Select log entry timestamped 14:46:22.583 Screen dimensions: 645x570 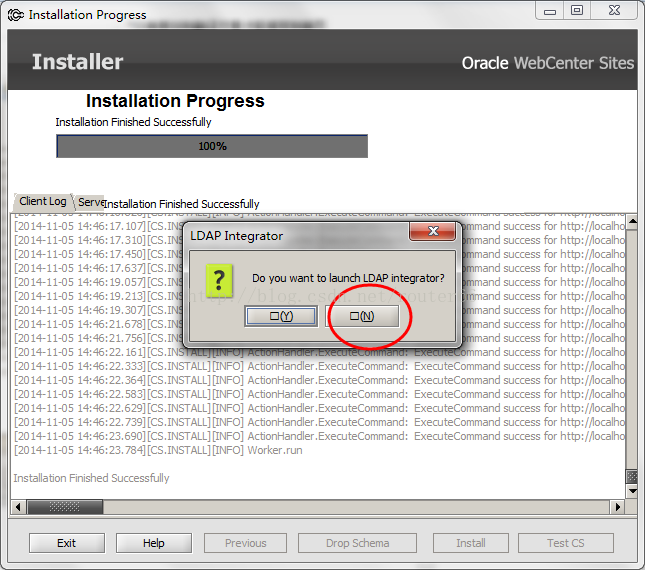point(320,394)
